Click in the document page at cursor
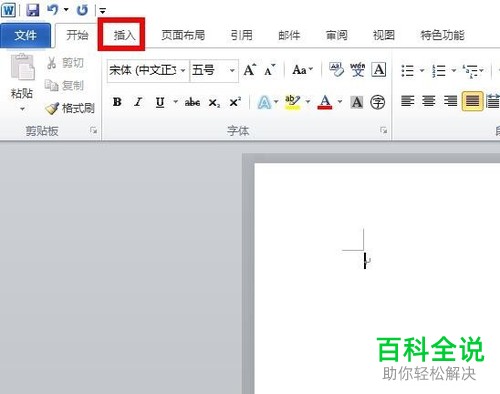Viewport: 500px width, 394px height. tap(365, 261)
